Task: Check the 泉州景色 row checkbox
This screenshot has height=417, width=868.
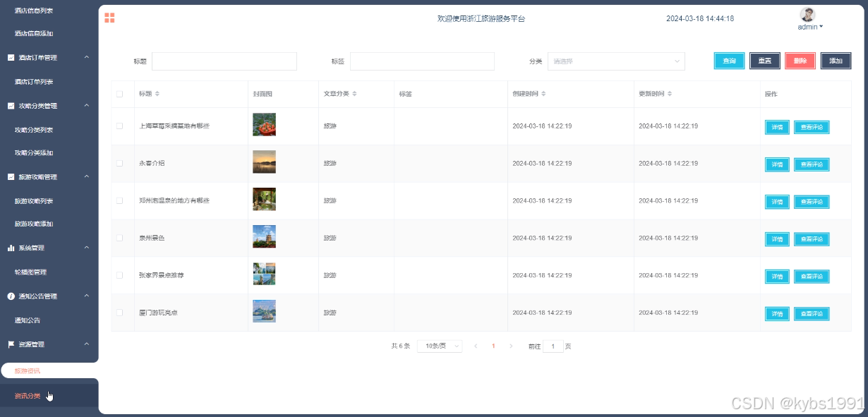Action: pos(119,238)
